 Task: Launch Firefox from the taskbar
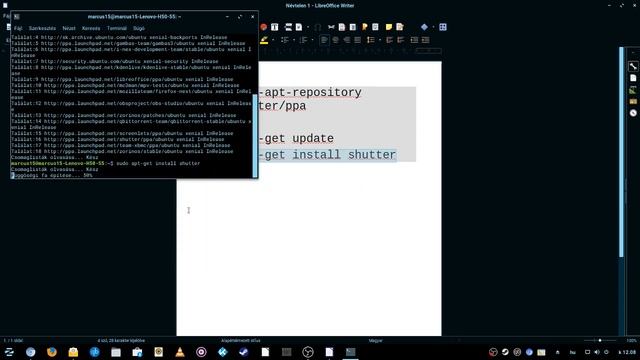[x=52, y=352]
